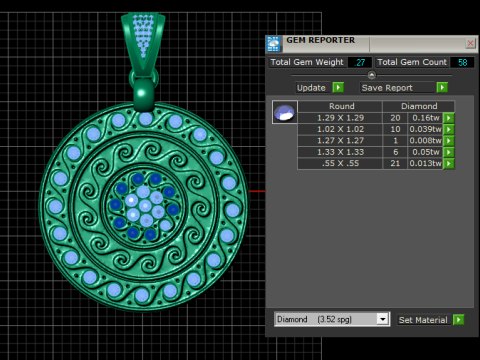Click the Save Report button label
The width and height of the screenshot is (480, 360).
387,88
